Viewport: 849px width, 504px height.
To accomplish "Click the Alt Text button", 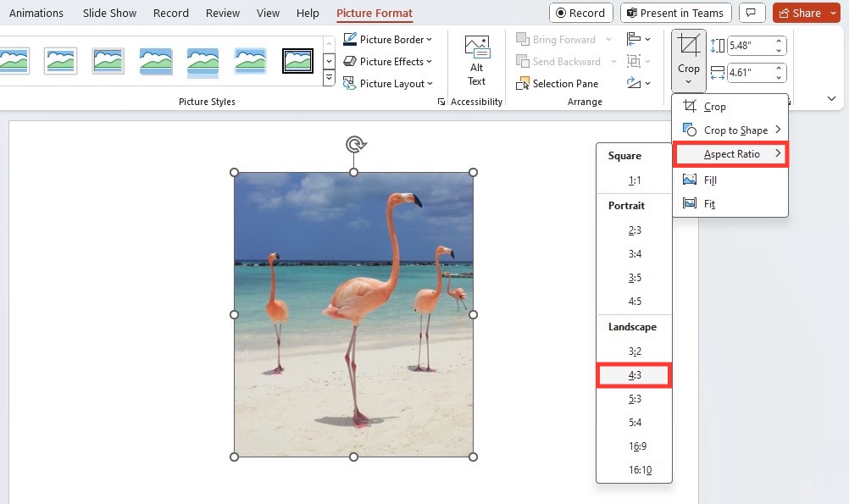I will 476,61.
